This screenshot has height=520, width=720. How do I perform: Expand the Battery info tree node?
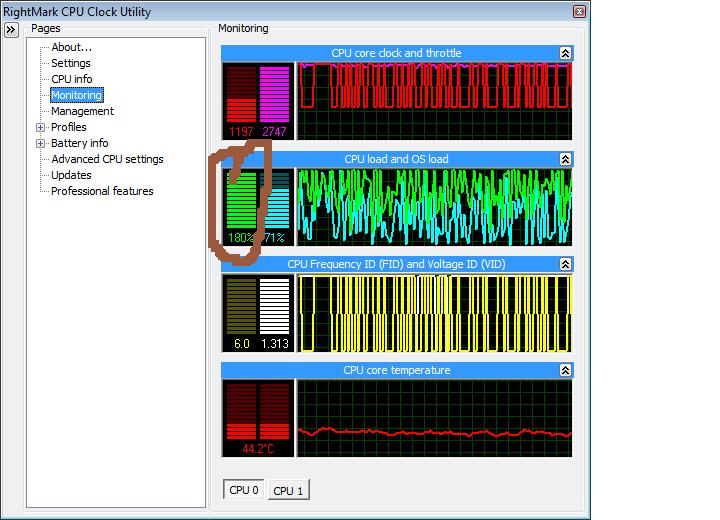(x=40, y=143)
